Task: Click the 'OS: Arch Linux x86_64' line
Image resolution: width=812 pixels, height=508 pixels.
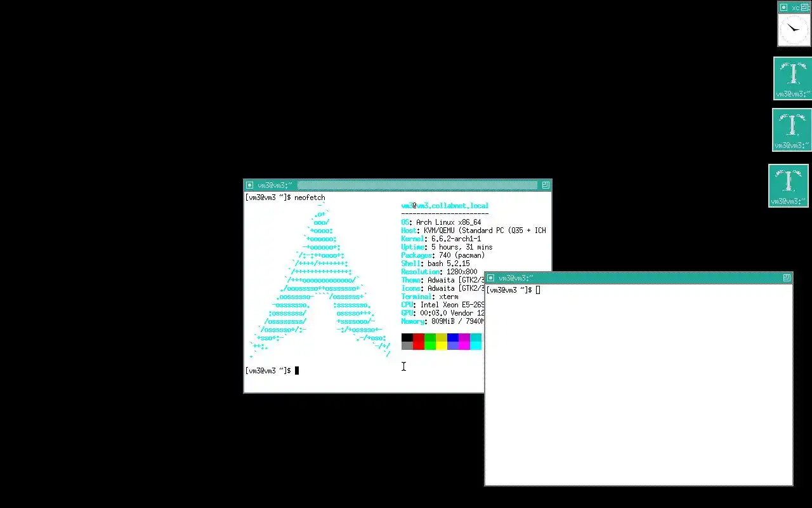Action: (441, 222)
